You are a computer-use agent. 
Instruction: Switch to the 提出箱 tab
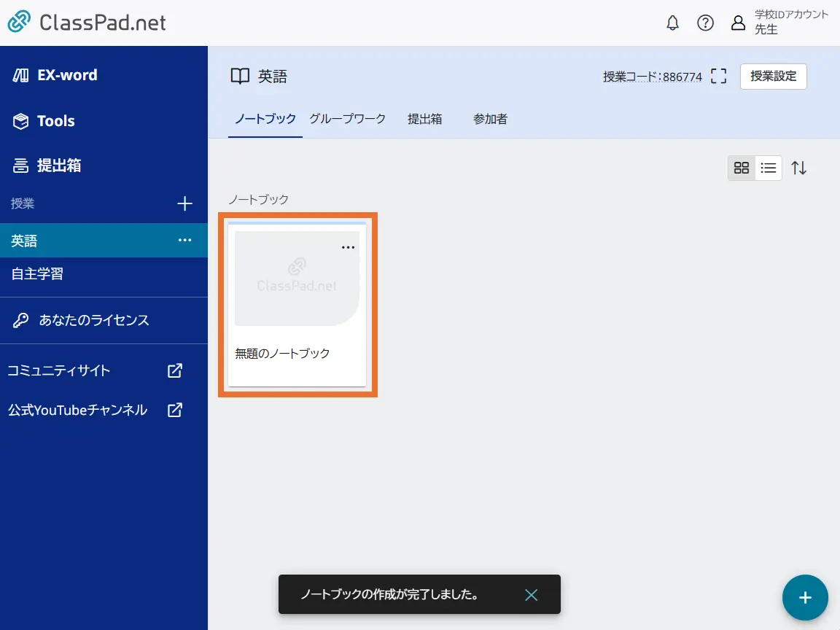(x=425, y=119)
